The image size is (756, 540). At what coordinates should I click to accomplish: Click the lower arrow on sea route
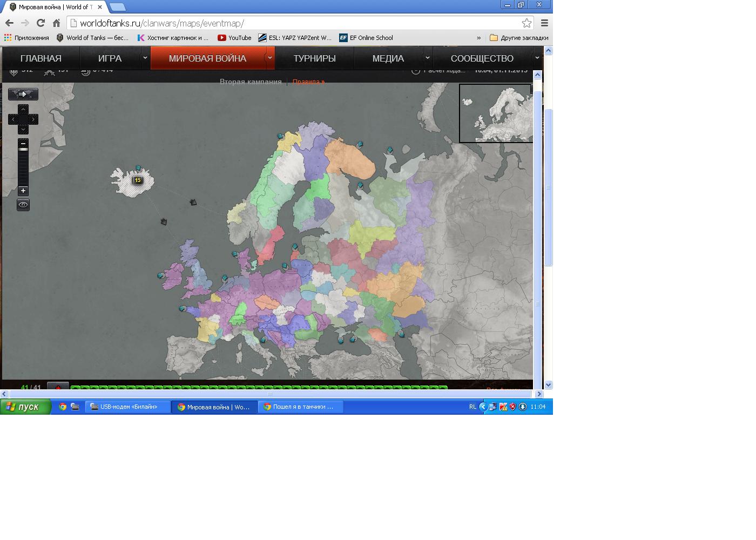164,222
